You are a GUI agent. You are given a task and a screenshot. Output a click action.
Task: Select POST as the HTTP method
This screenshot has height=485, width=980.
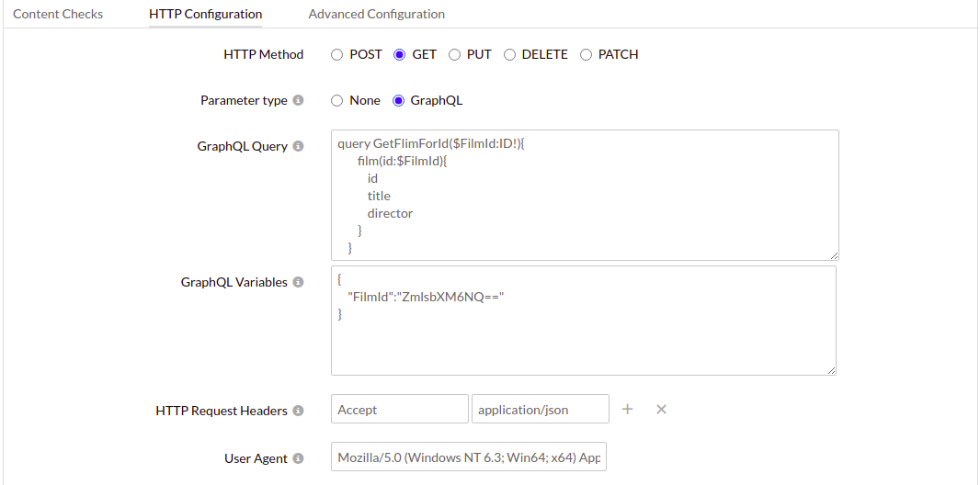click(337, 55)
